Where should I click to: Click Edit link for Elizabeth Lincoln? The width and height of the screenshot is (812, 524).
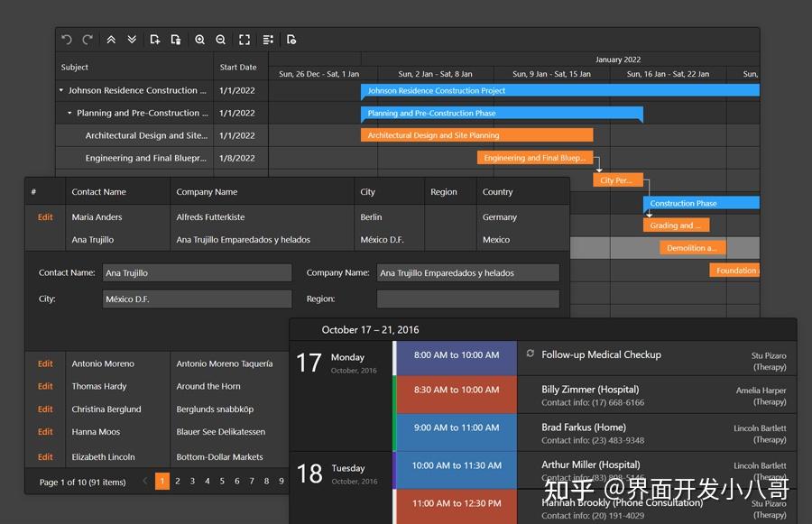[45, 456]
